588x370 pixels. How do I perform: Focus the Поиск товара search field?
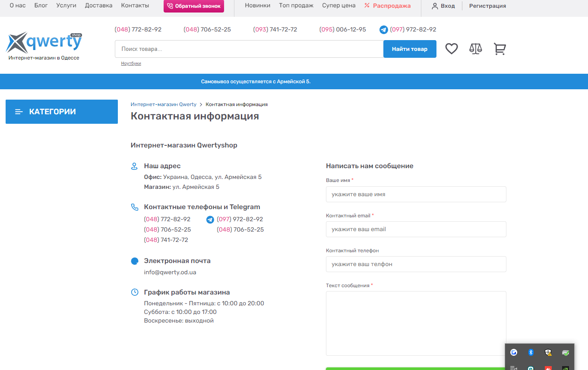(249, 49)
